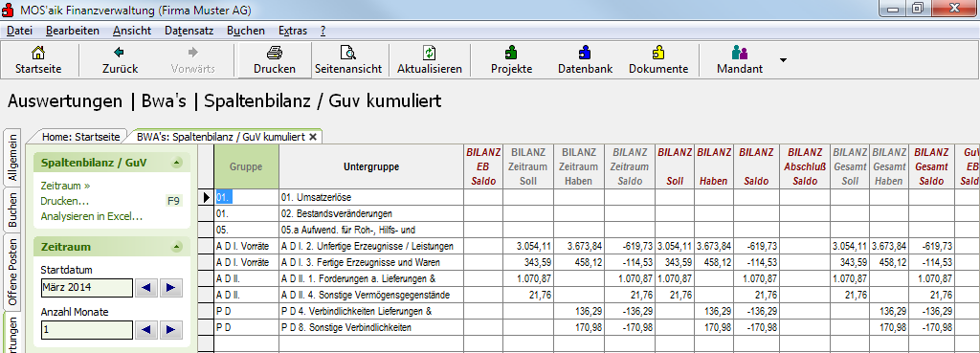Screen dimensions: 980x353
Task: Click Analysieren in Excel… link
Action: 91,217
